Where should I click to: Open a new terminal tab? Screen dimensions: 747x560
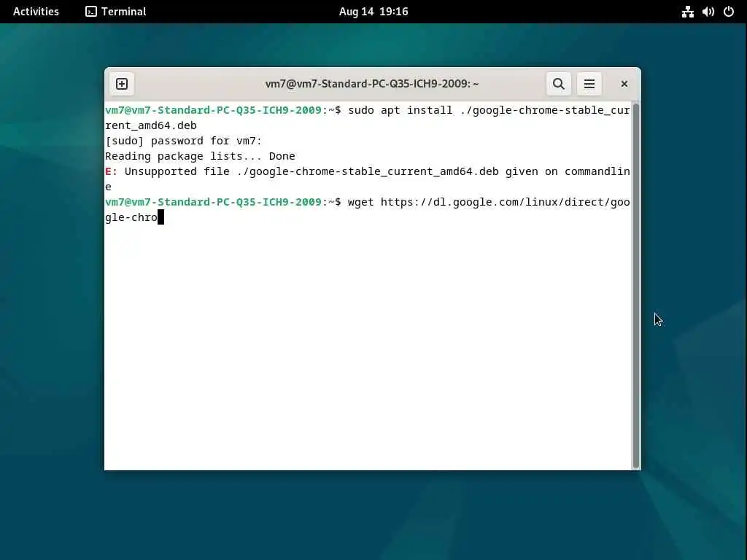pos(122,84)
